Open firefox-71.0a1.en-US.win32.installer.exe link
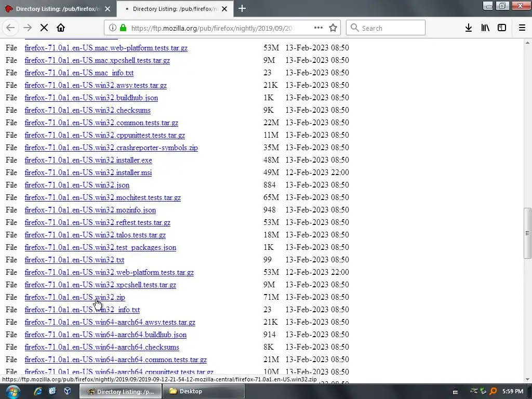532x399 pixels. click(x=88, y=160)
